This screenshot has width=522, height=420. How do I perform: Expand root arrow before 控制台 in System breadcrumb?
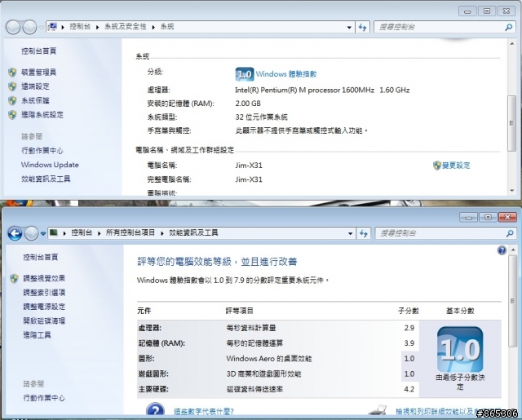63,27
